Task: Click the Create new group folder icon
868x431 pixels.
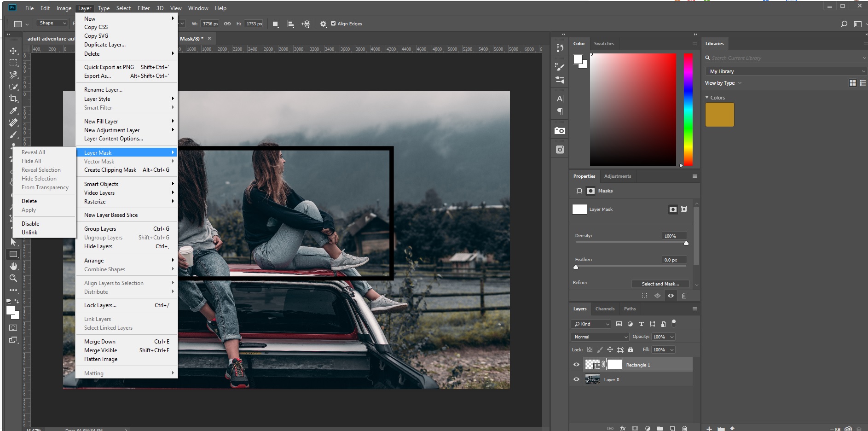Action: pos(660,428)
